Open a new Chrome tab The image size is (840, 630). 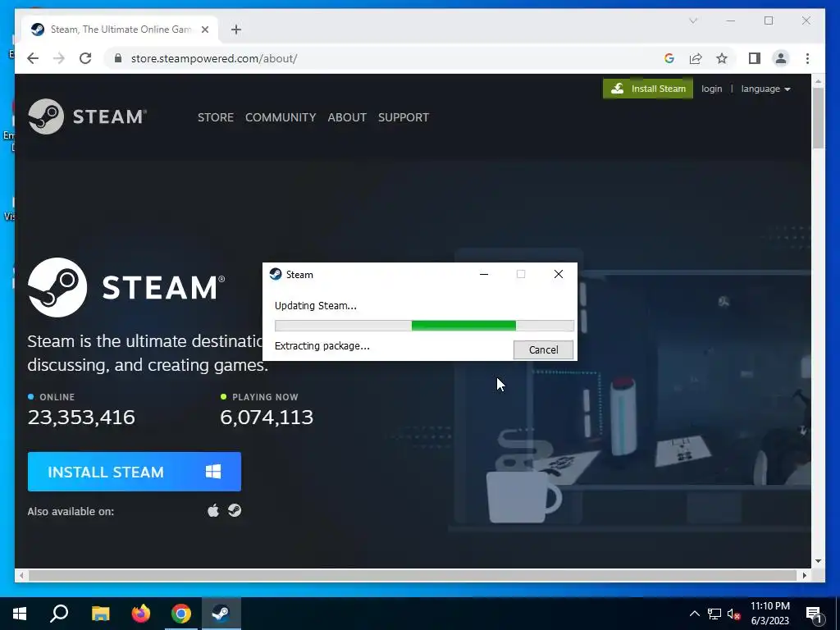point(236,30)
